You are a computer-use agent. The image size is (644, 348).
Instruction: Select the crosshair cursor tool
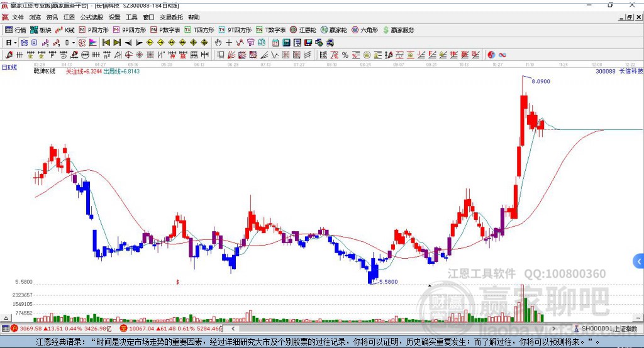pyautogui.click(x=229, y=42)
